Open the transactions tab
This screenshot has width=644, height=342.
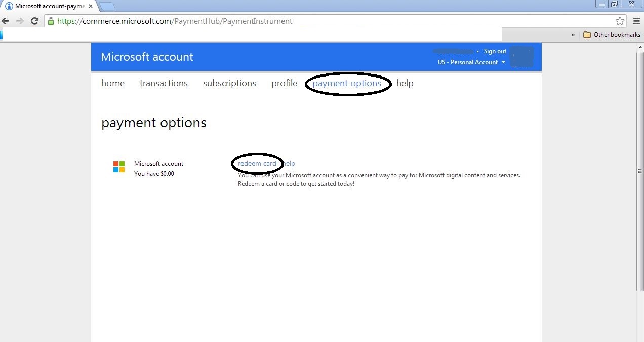164,83
